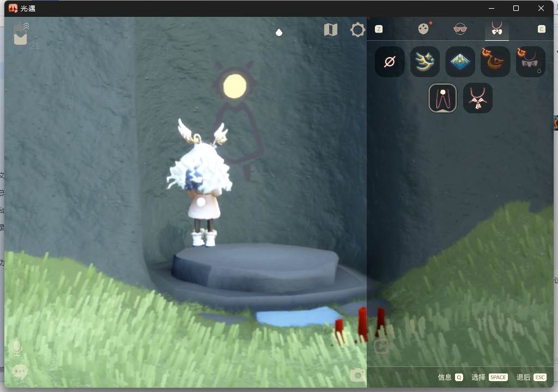Minimize the 光遇 window
This screenshot has height=392, width=558.
click(x=492, y=8)
